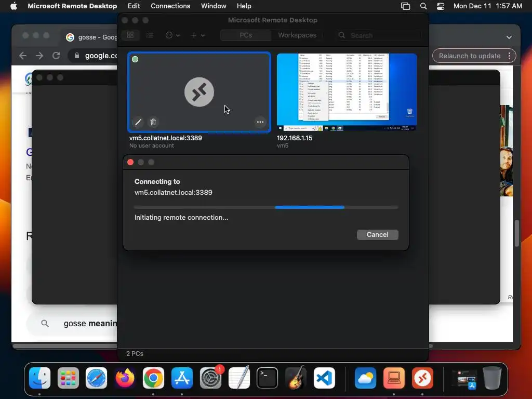Cancel the remote connection attempt
532x399 pixels.
pos(377,234)
